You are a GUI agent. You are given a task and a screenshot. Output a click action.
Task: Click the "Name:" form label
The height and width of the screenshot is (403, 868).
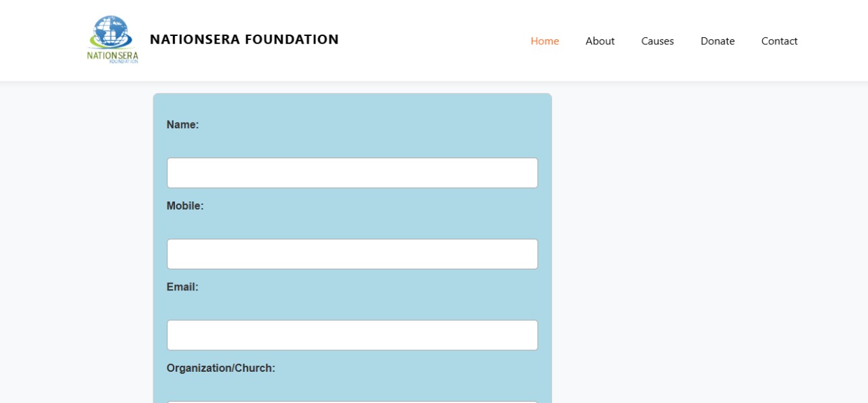(182, 125)
